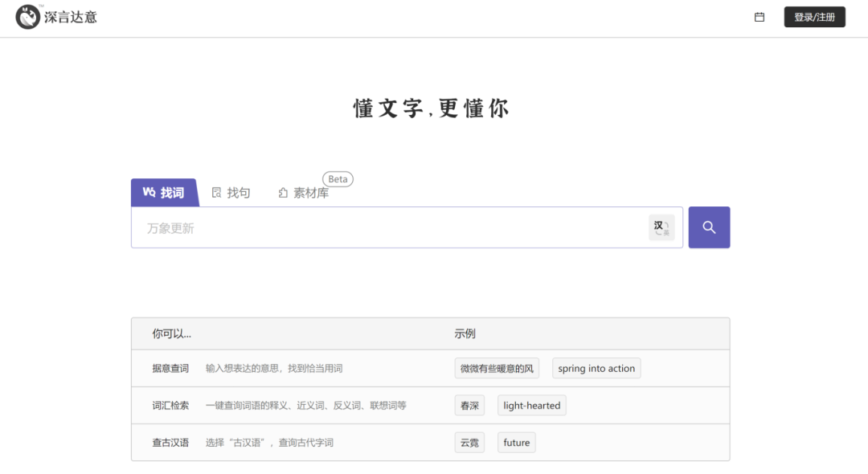
Task: Click the 登录/注册 button
Action: pos(814,17)
